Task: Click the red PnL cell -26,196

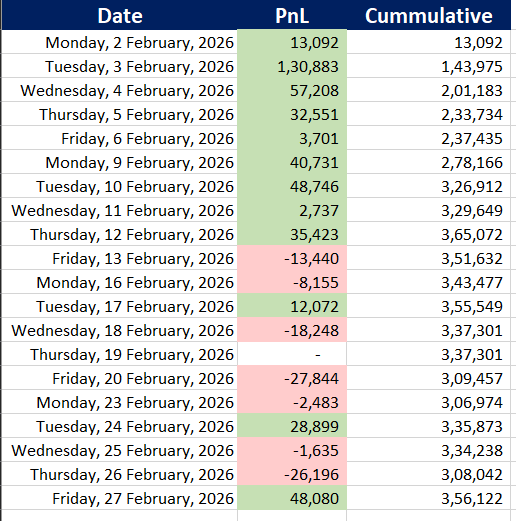Action: click(x=292, y=474)
